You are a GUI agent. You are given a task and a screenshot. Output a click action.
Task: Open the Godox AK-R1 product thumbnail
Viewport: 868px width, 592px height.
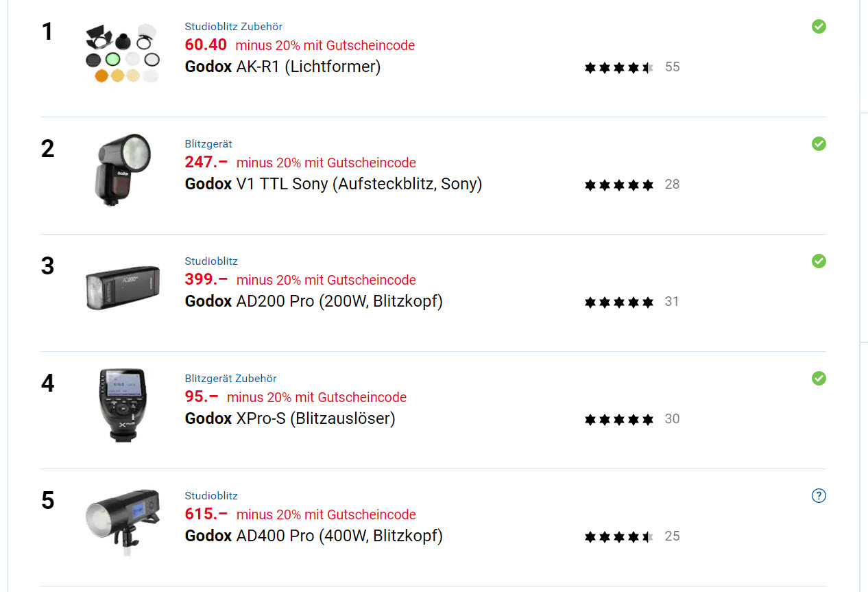123,54
